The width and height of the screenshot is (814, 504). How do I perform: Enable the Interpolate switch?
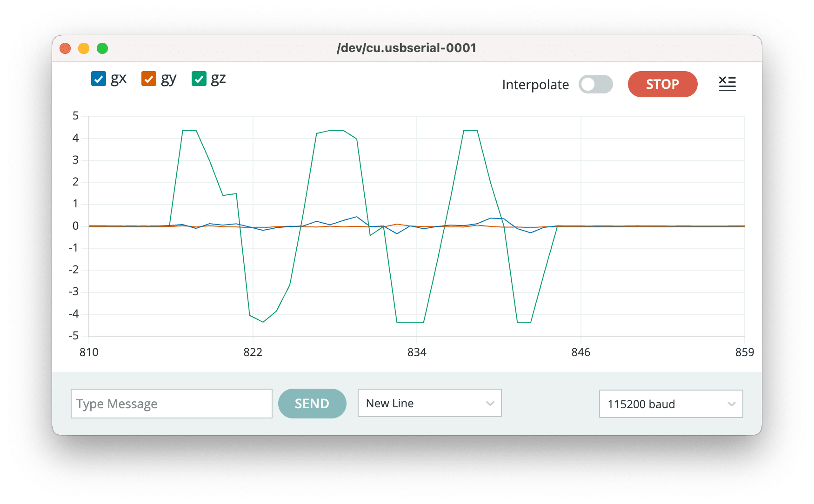click(x=595, y=84)
